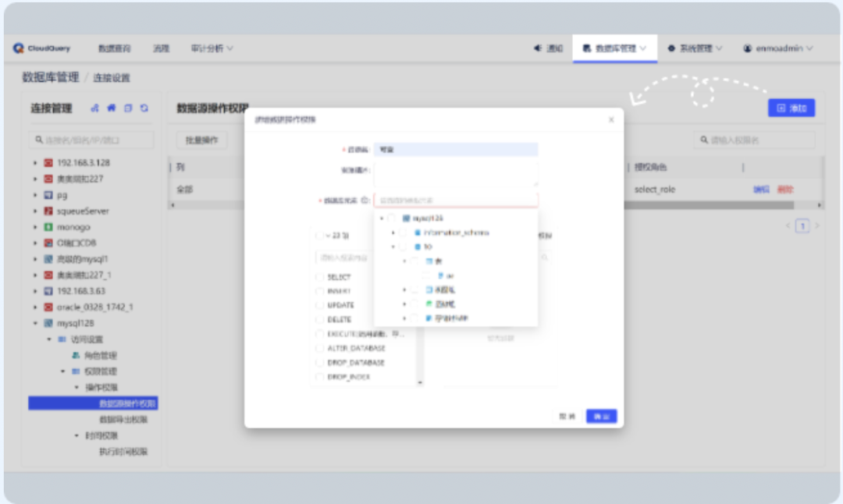The height and width of the screenshot is (504, 843).
Task: Tick the information_schema checkbox in dropdown
Action: [x=404, y=232]
